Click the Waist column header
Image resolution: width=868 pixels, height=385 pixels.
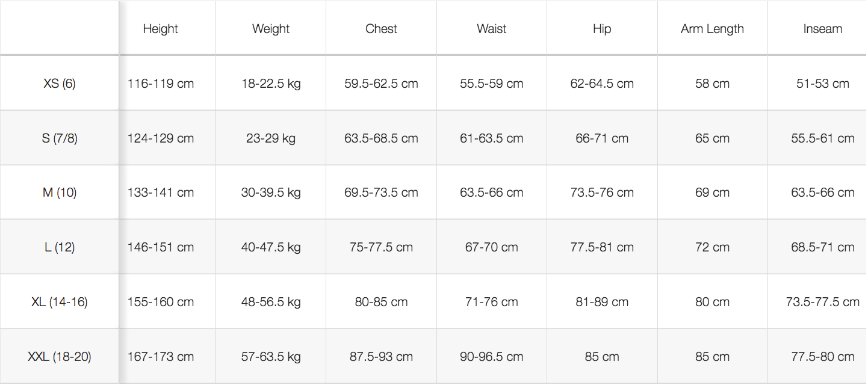[492, 29]
